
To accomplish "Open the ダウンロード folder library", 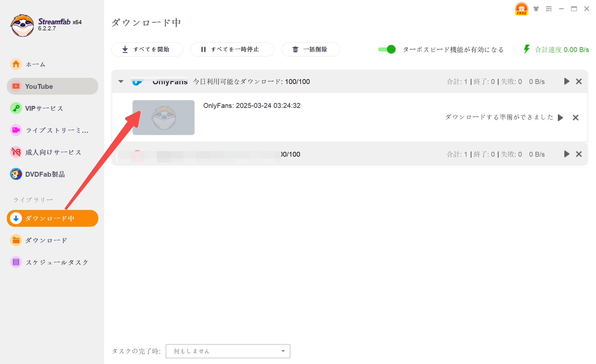I will [52, 240].
